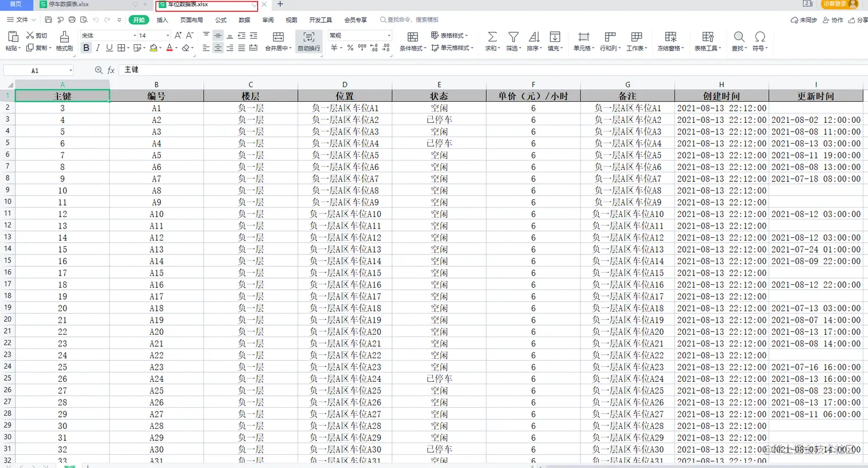Image resolution: width=868 pixels, height=468 pixels.
Task: Align cell text left
Action: (x=206, y=48)
